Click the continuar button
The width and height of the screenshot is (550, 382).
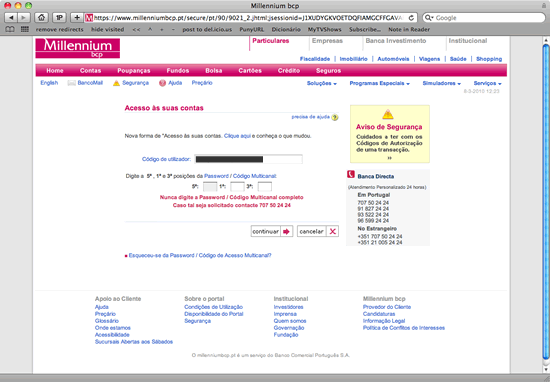272,232
